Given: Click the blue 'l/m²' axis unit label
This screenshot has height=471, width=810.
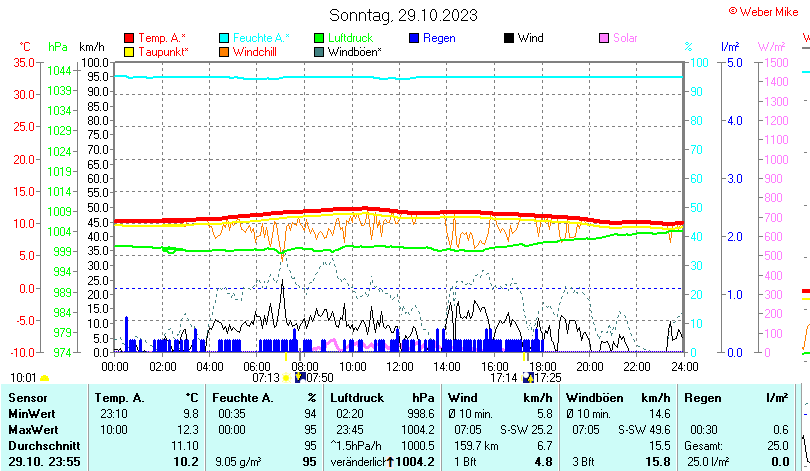Looking at the screenshot, I should 730,47.
